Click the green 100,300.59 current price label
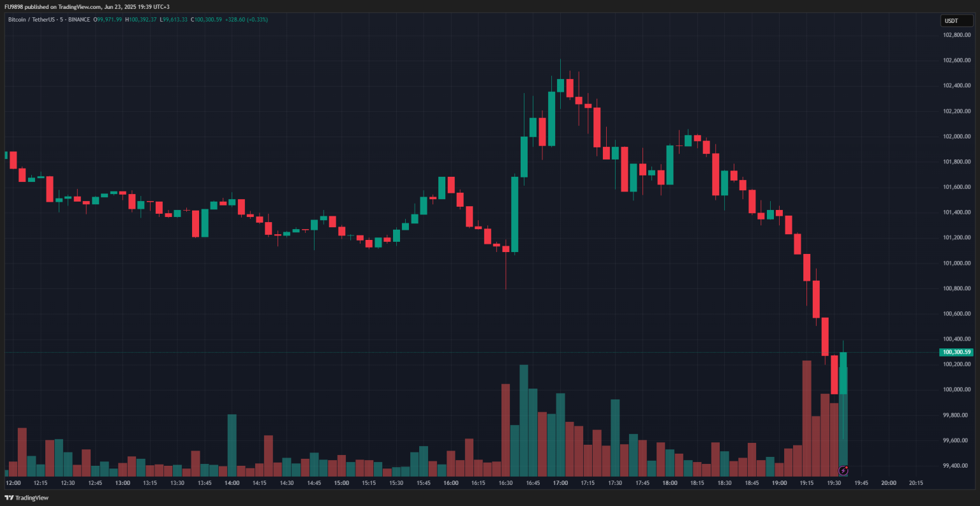 click(956, 352)
